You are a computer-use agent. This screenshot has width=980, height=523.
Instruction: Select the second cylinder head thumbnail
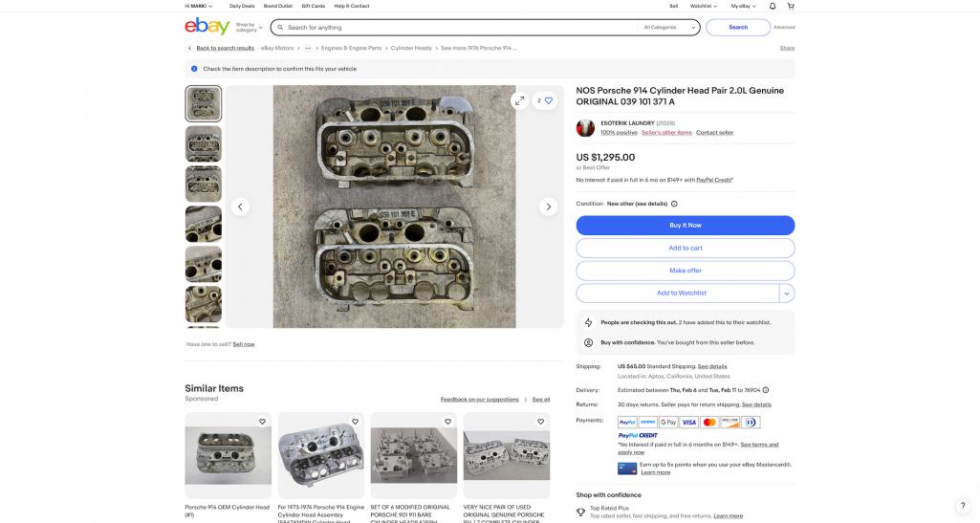(203, 143)
